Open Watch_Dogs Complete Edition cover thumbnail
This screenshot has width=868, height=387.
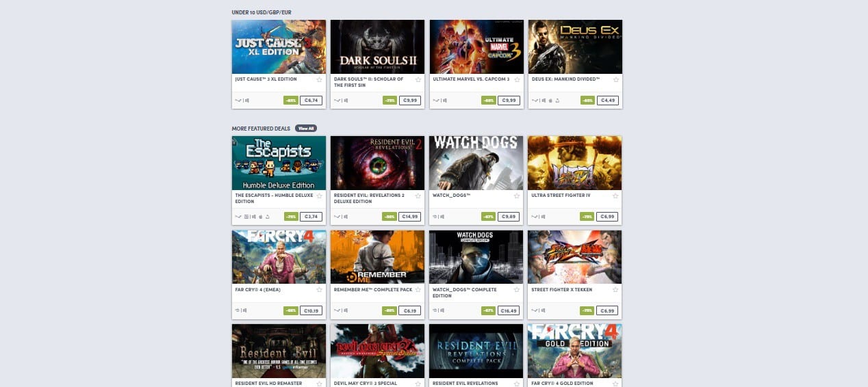click(476, 257)
